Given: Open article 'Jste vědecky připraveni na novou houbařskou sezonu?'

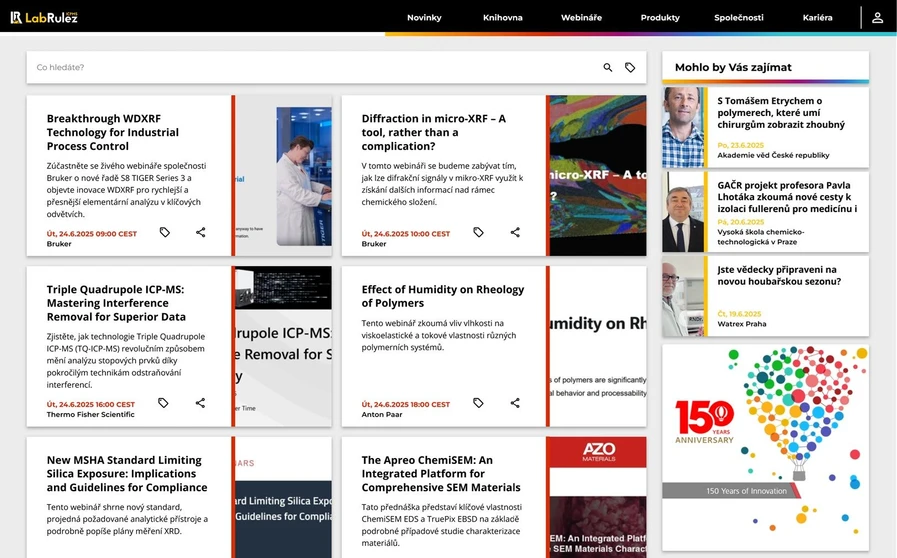Looking at the screenshot, I should click(x=779, y=275).
